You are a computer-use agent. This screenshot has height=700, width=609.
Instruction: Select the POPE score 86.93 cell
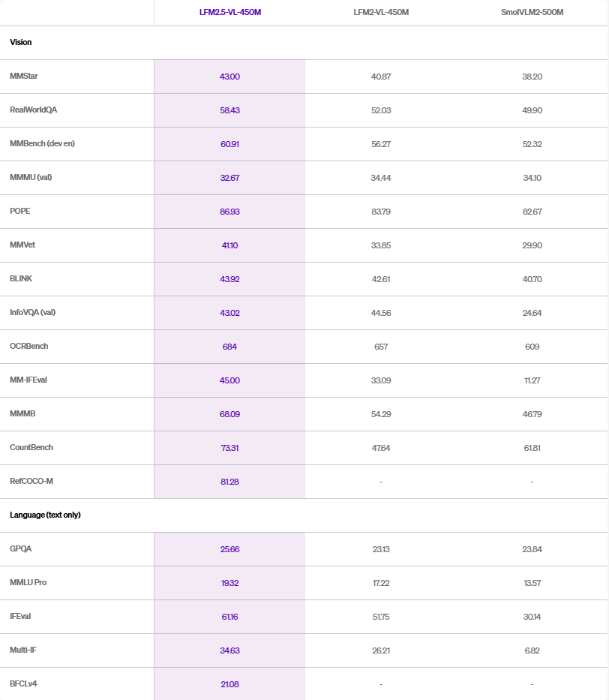coord(229,212)
